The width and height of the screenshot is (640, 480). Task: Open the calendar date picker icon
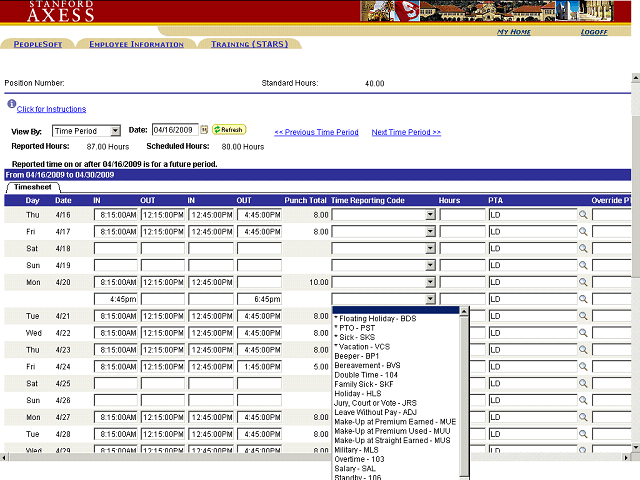coord(204,130)
